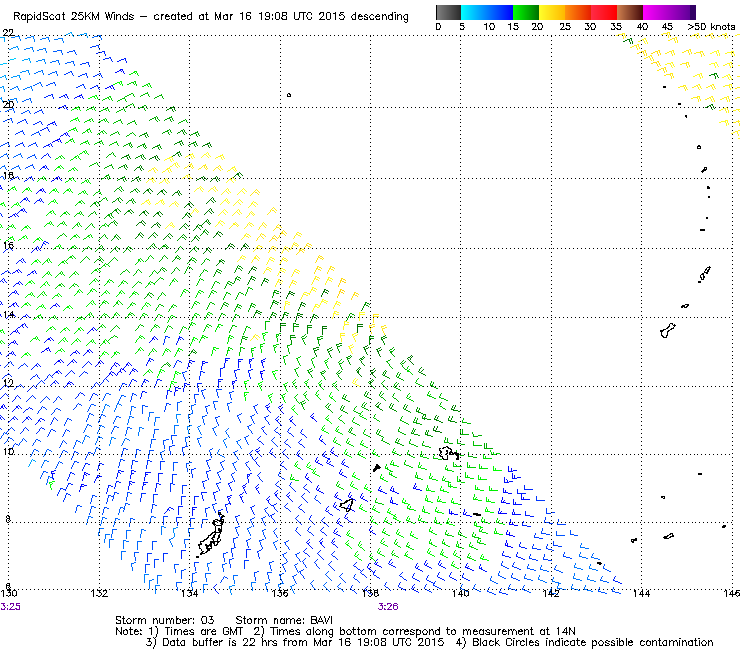Click the 'Storm number: 03' text
The height and width of the screenshot is (650, 740).
pos(165,620)
